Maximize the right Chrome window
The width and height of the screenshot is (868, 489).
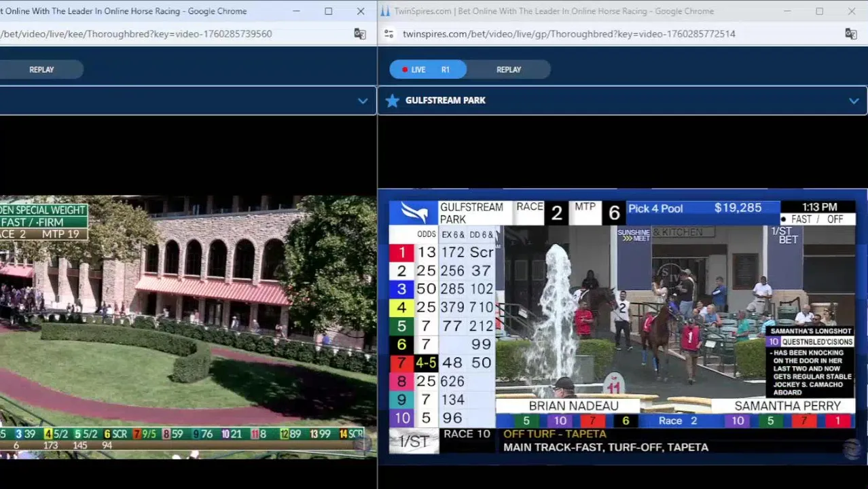[x=820, y=11]
